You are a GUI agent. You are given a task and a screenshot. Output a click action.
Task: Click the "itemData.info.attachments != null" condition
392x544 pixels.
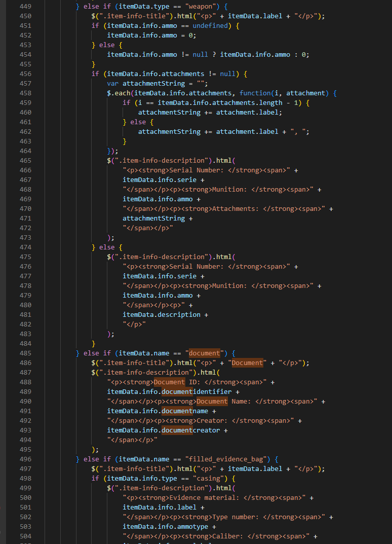171,74
